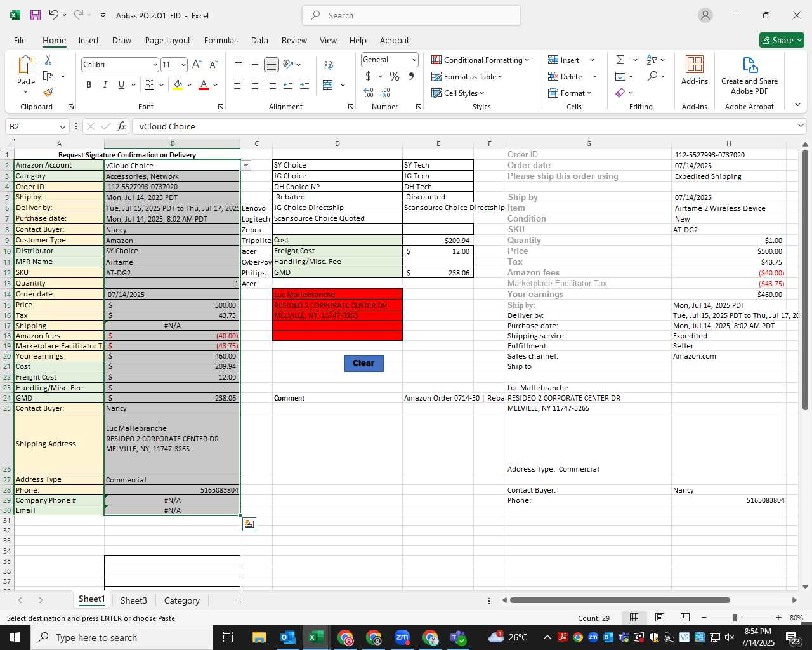Apply Comma Style format

pyautogui.click(x=411, y=76)
